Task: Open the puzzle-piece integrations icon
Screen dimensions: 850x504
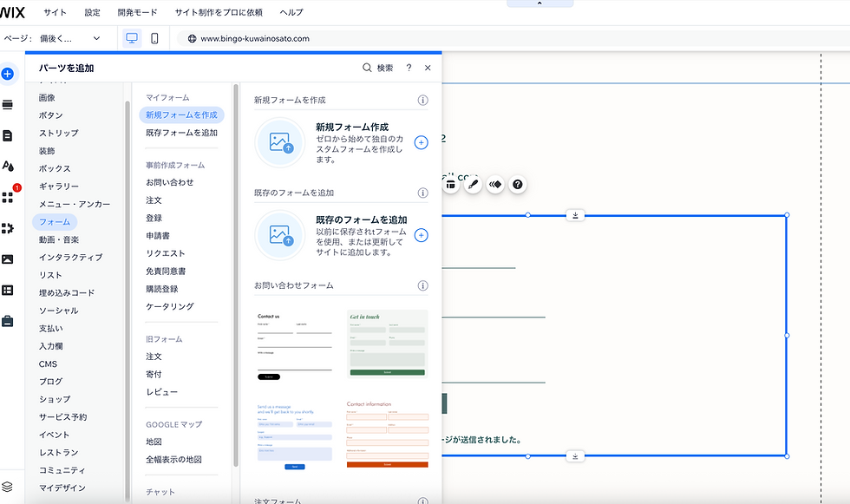Action: [x=8, y=228]
